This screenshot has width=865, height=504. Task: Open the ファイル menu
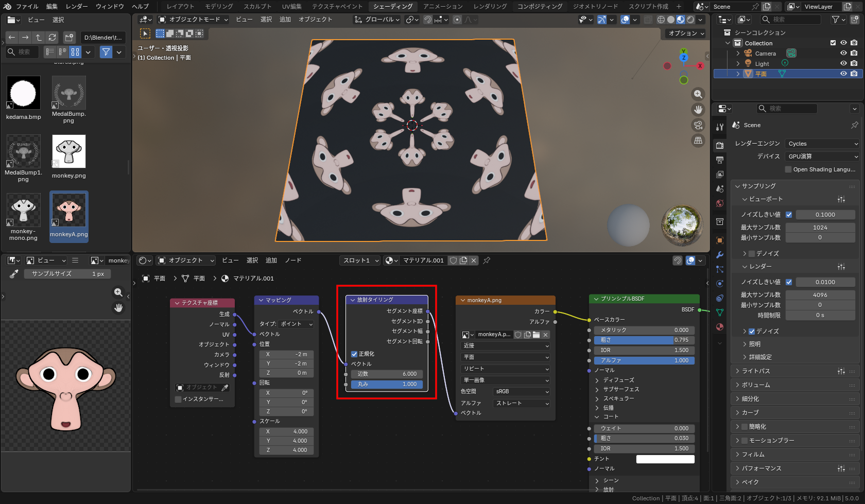click(x=27, y=7)
